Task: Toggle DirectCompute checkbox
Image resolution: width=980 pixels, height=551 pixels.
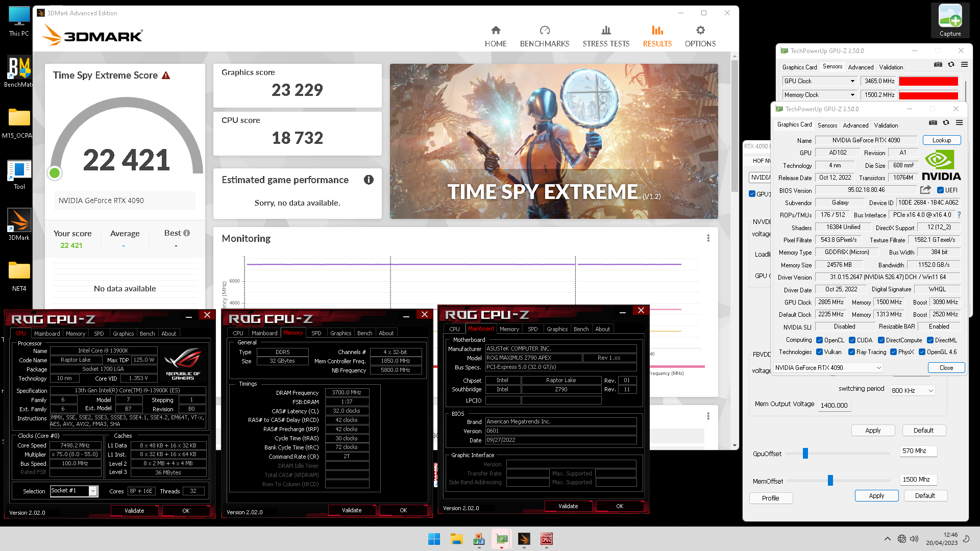Action: (x=881, y=340)
